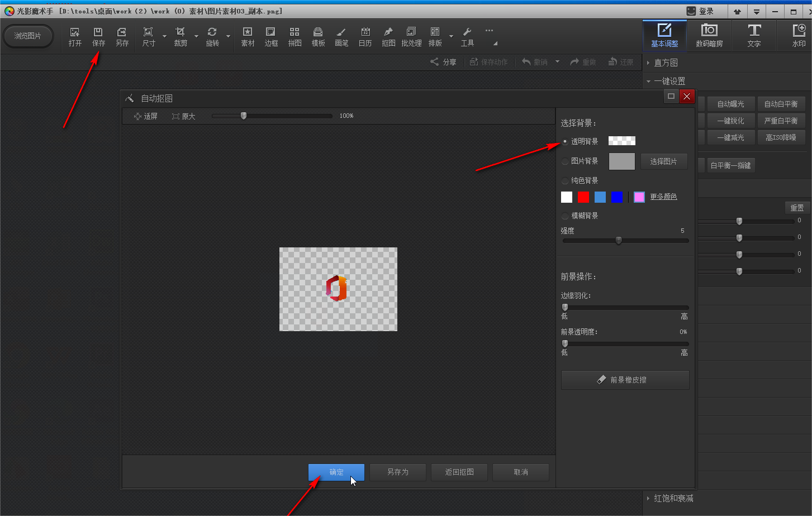Select the 图片背景 radio option
Image resolution: width=812 pixels, height=516 pixels.
point(566,161)
